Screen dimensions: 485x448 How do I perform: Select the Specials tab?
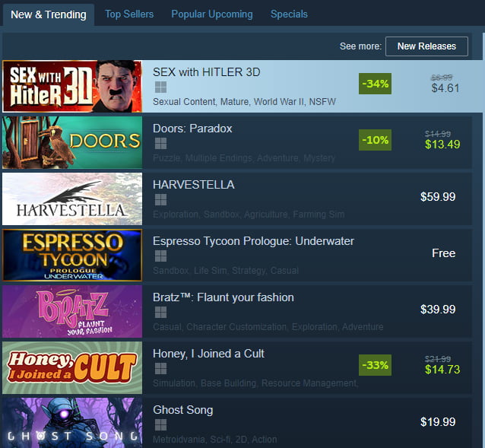pyautogui.click(x=289, y=14)
